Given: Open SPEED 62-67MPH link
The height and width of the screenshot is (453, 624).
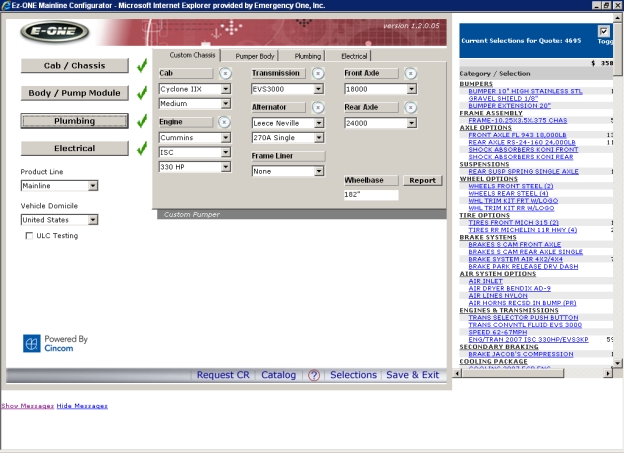Looking at the screenshot, I should coord(497,332).
